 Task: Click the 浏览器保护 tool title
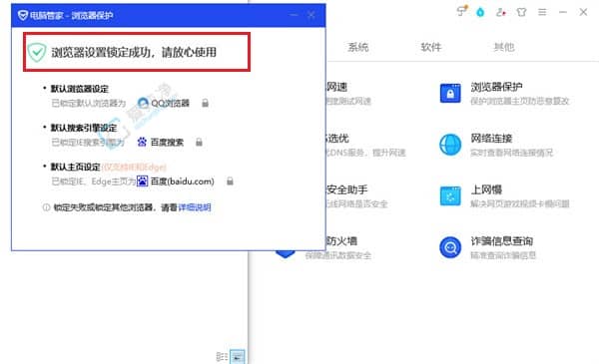496,87
